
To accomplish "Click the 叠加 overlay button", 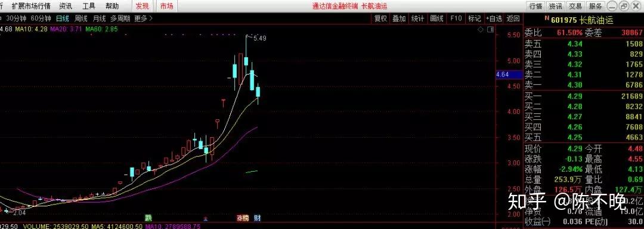I will [399, 18].
